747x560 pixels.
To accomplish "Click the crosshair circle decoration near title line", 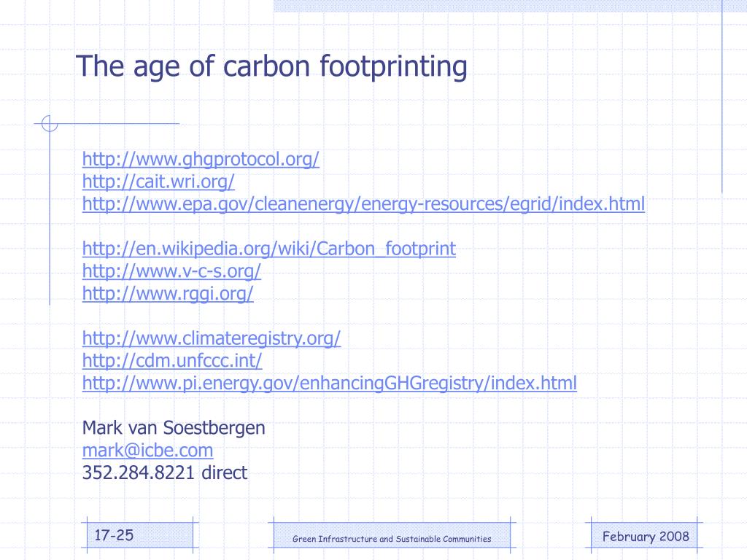I will pos(50,123).
